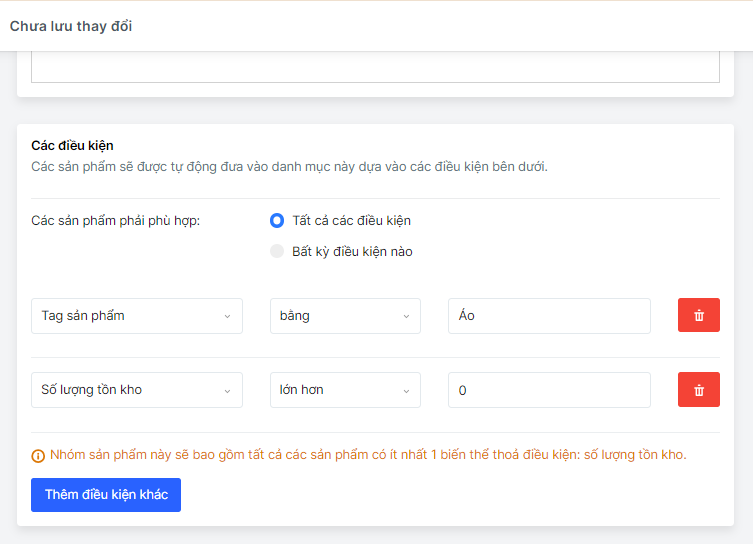The width and height of the screenshot is (753, 544).
Task: Open the Tag sản phẩm dropdown
Action: (x=136, y=315)
